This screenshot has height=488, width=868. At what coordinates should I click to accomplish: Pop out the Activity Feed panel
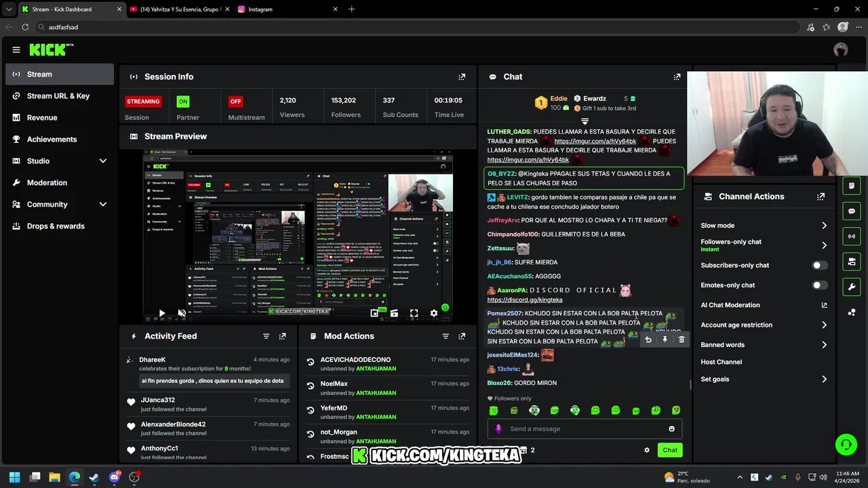283,336
